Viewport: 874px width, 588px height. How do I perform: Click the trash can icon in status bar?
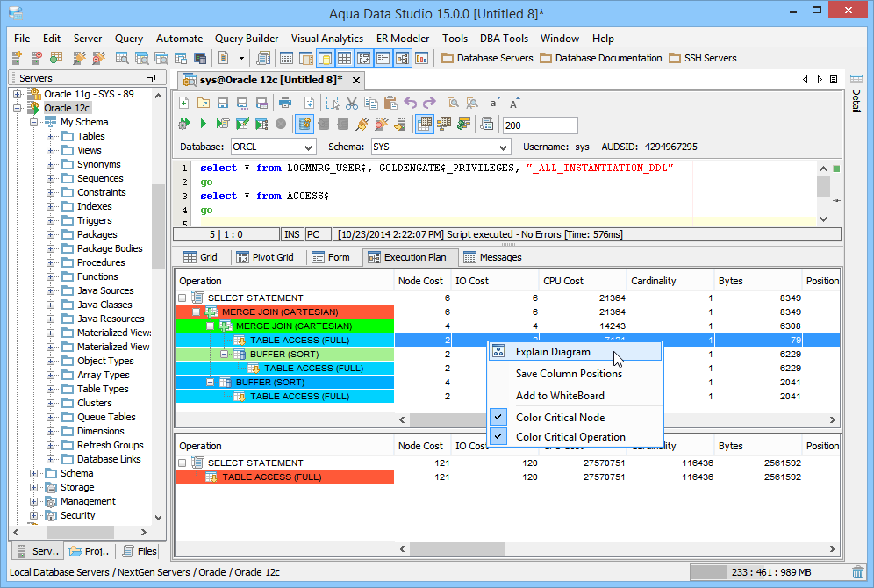tap(858, 572)
